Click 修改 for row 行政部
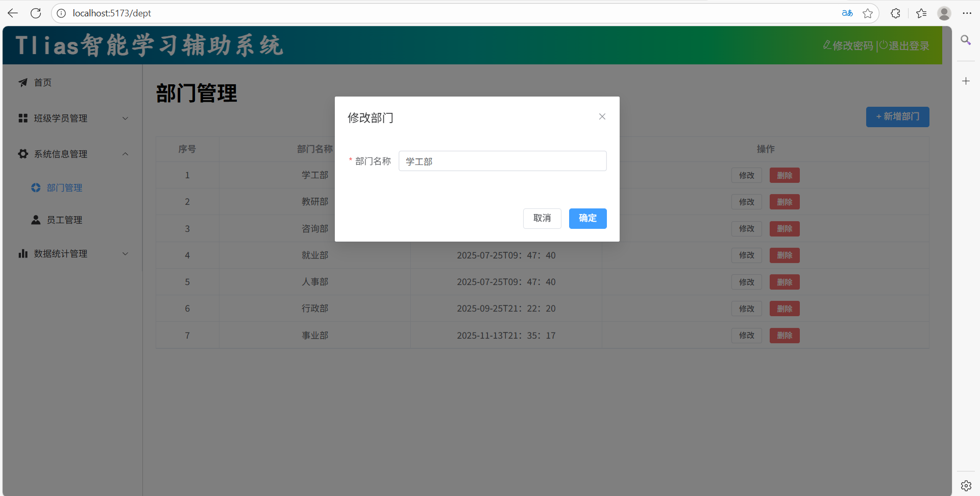Image resolution: width=980 pixels, height=496 pixels. (746, 309)
